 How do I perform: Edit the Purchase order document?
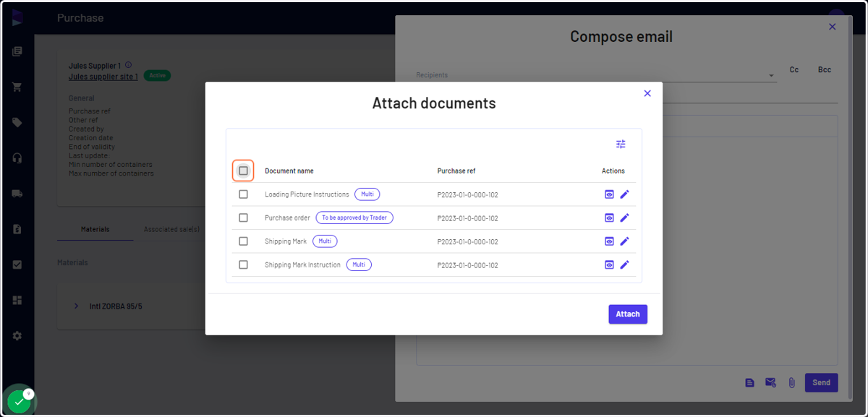tap(625, 218)
